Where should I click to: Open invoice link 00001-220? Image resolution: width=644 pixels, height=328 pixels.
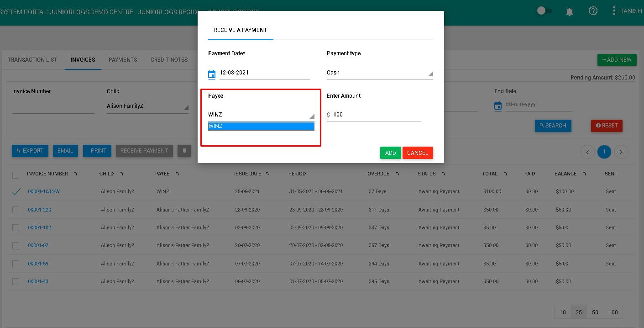point(40,210)
